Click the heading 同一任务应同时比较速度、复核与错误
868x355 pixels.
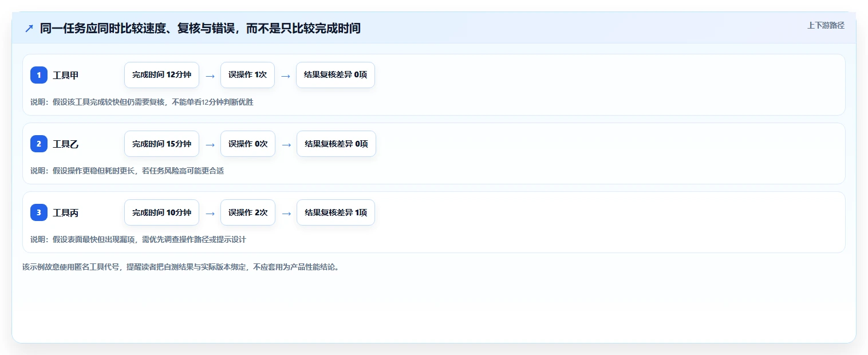point(200,28)
